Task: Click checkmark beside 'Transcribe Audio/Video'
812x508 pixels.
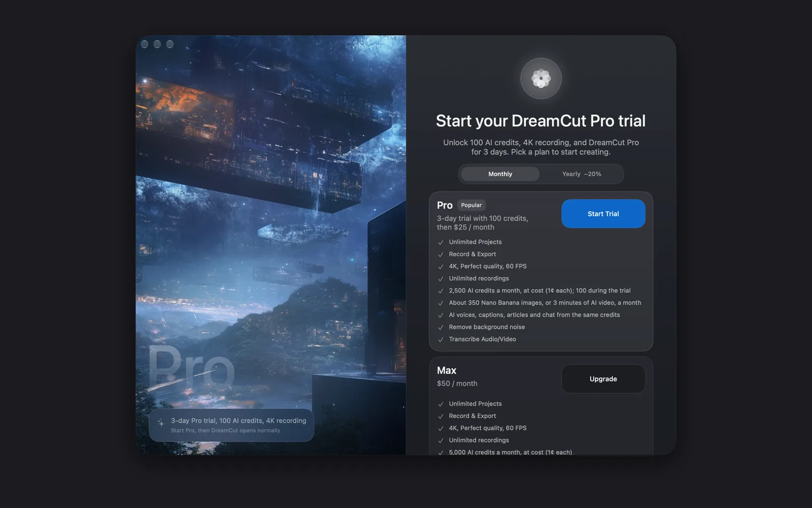Action: pyautogui.click(x=441, y=340)
